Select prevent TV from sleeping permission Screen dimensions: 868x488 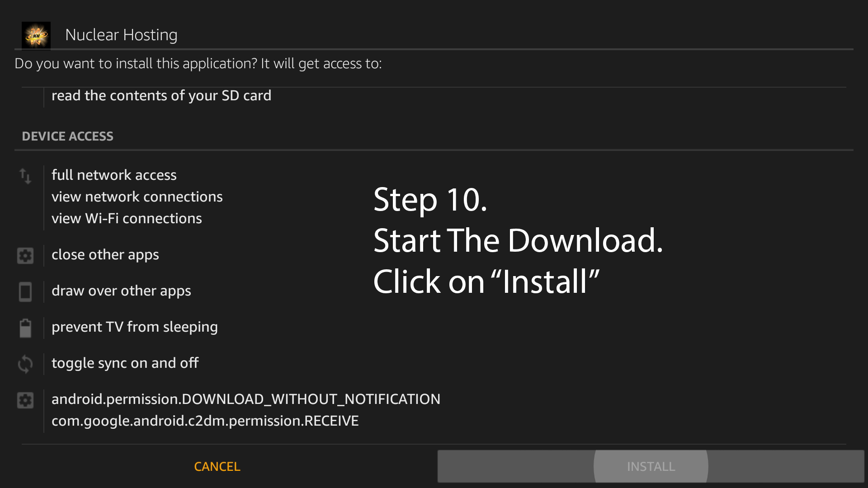click(134, 327)
